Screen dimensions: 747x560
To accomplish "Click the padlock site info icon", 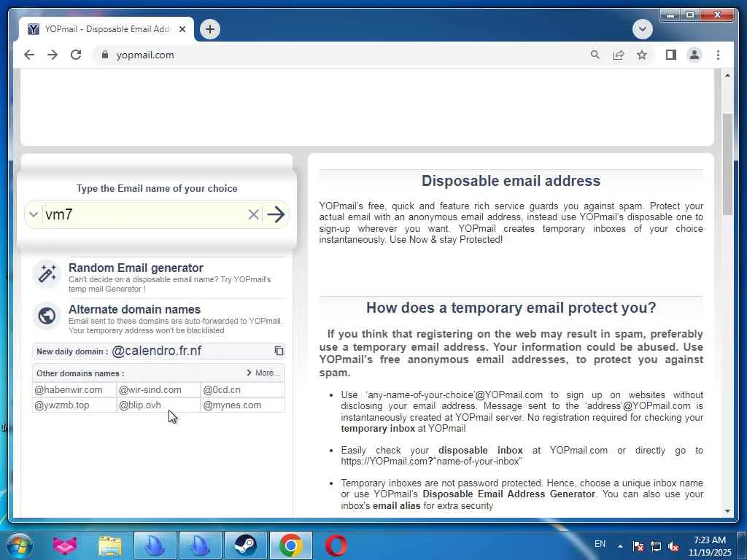I will [105, 55].
